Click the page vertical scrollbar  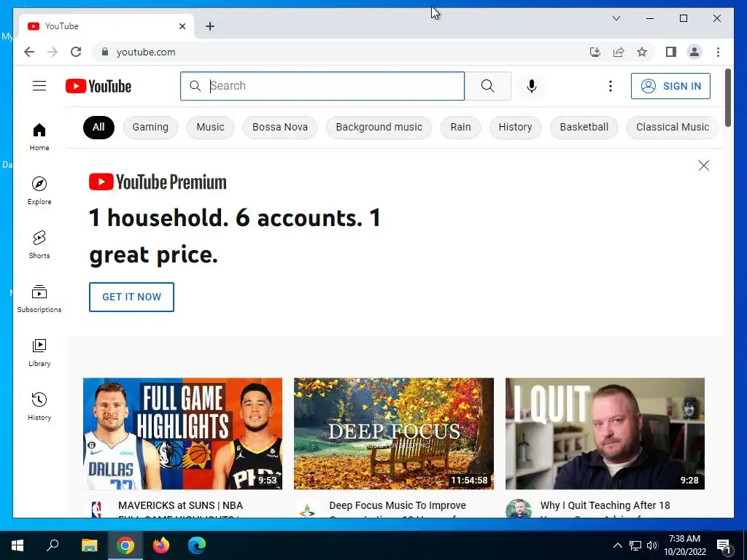[x=727, y=98]
